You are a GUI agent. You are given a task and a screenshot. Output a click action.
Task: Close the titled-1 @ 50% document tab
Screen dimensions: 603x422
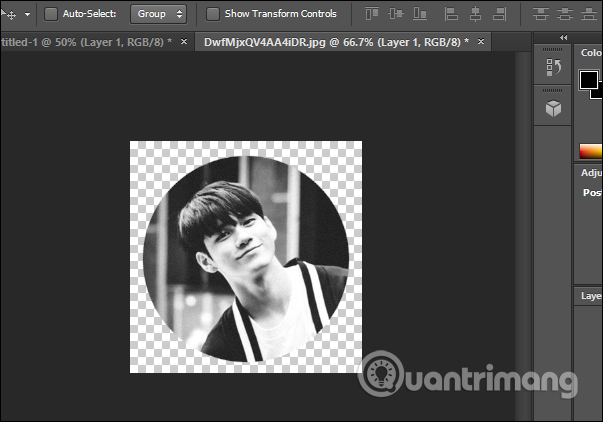pos(184,42)
